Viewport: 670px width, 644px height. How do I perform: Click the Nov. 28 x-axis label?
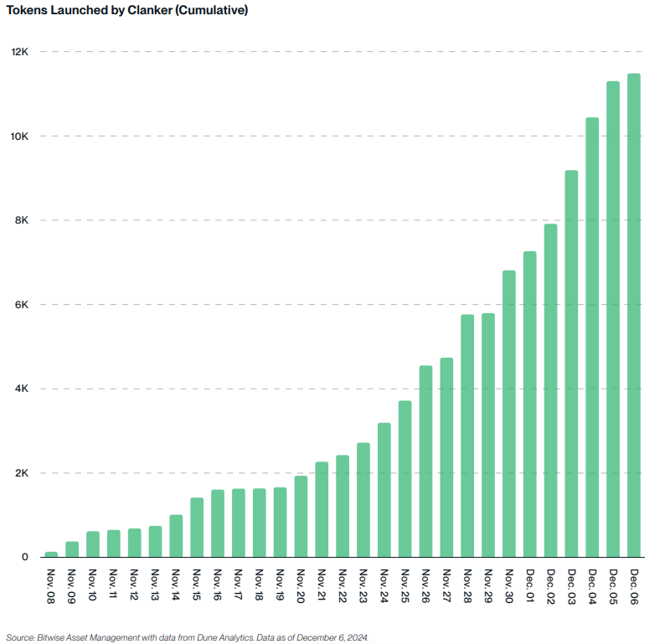pos(468,586)
